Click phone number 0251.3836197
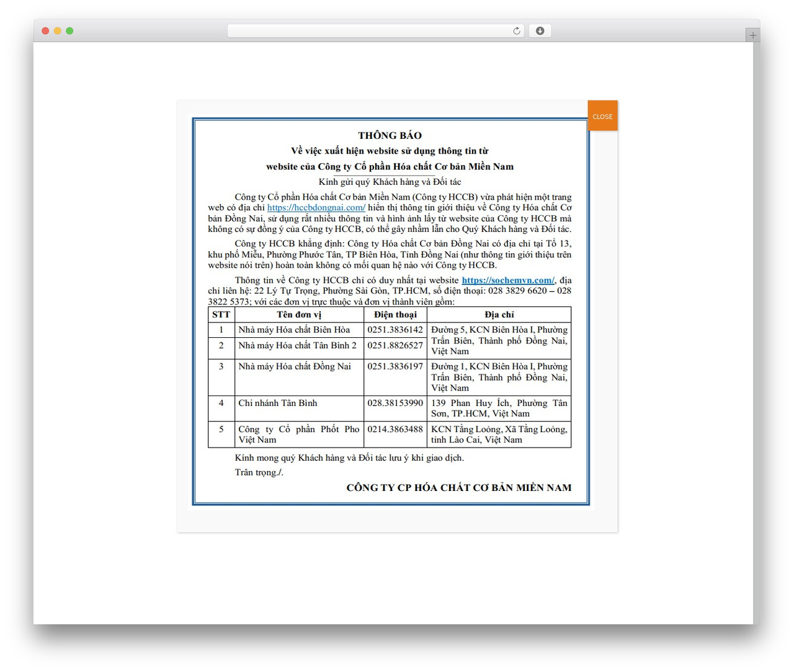This screenshot has width=794, height=672. [x=395, y=366]
